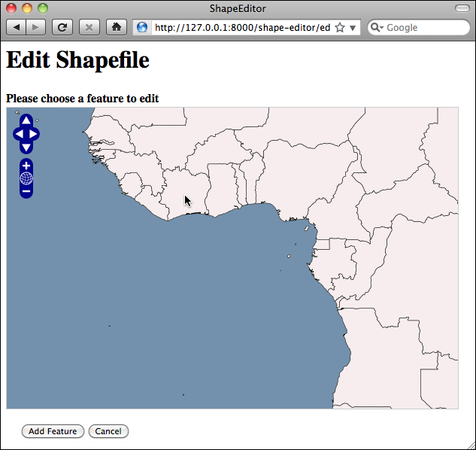Pan the map south with down arrow
The image size is (476, 450).
[26, 147]
